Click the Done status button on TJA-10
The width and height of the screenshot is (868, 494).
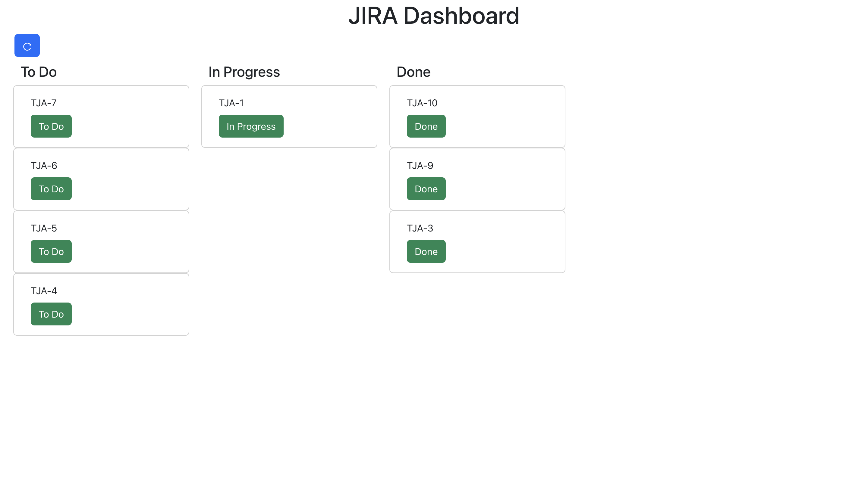pyautogui.click(x=426, y=126)
